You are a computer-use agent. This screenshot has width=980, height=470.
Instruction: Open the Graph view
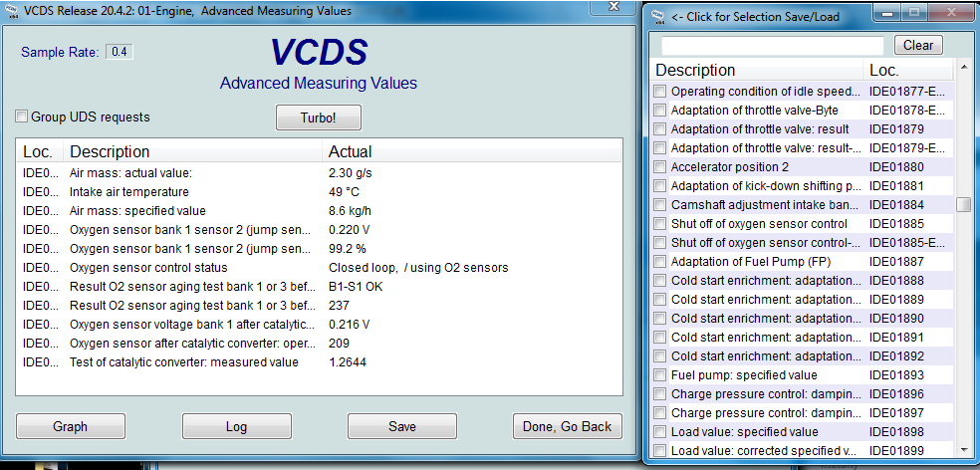coord(71,426)
